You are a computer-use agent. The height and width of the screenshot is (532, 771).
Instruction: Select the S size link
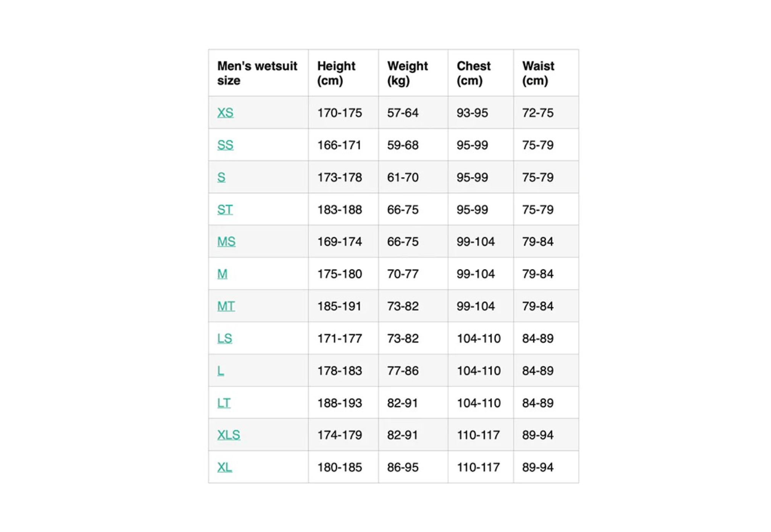click(x=221, y=177)
